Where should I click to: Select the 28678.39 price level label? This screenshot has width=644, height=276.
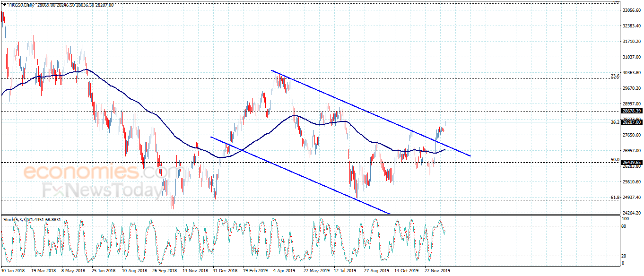632,111
